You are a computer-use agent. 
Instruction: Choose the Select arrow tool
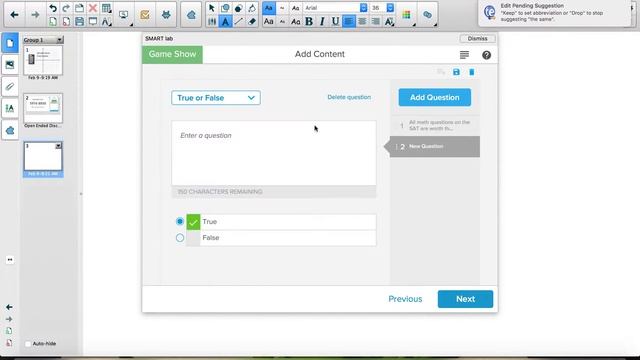211,8
